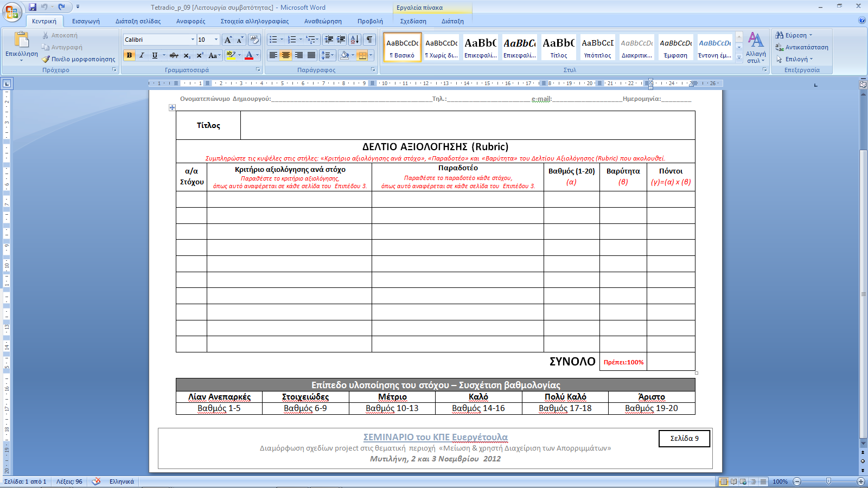
Task: Open the Αλλαγή στυλ dropdown
Action: click(756, 48)
